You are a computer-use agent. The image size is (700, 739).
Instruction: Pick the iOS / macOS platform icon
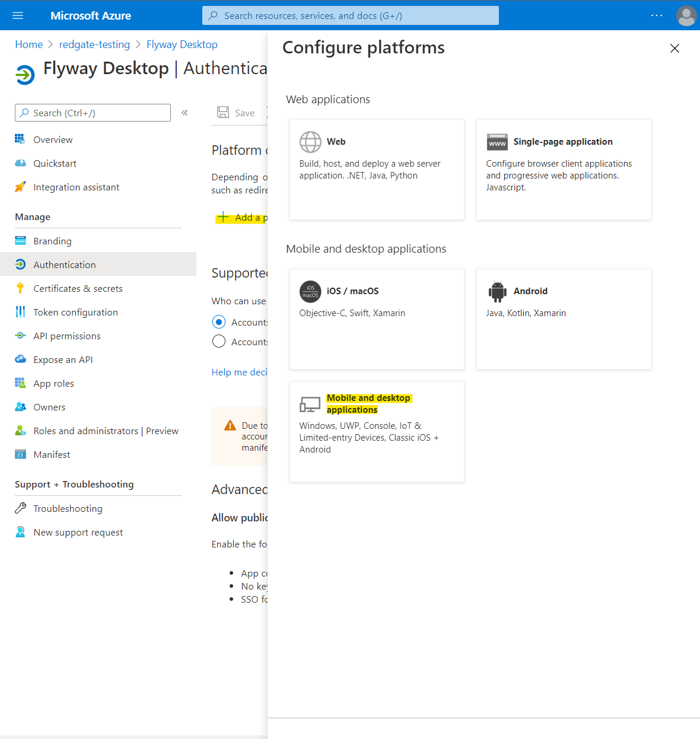click(310, 291)
